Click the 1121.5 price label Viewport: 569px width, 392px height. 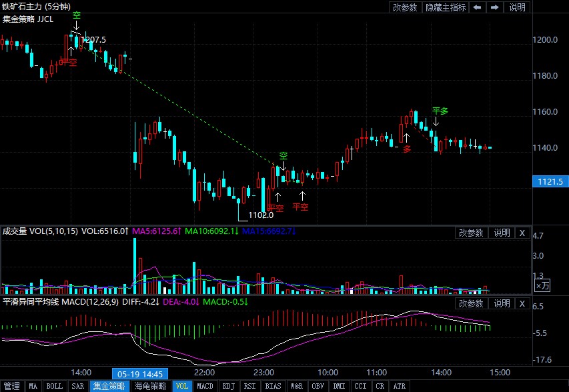pyautogui.click(x=550, y=182)
